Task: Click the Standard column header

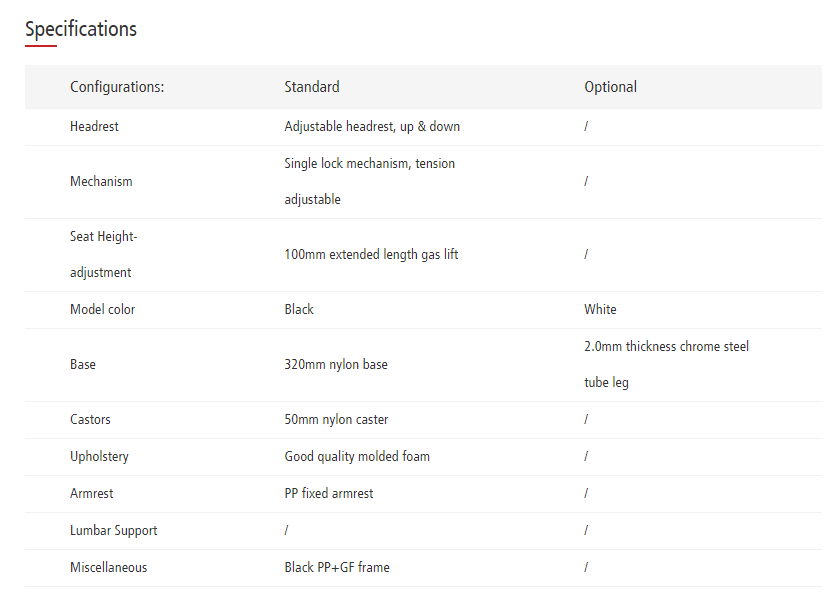Action: pyautogui.click(x=312, y=87)
